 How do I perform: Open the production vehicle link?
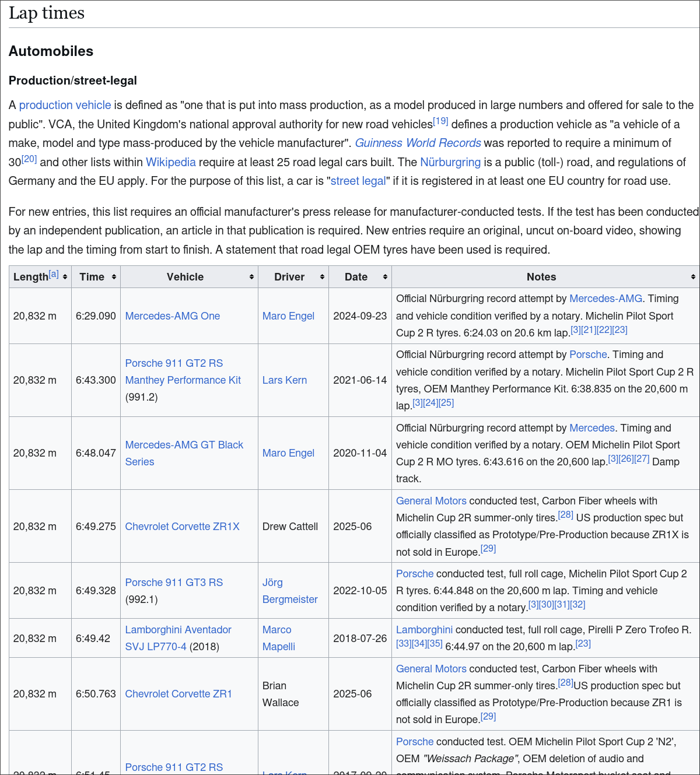coord(65,105)
